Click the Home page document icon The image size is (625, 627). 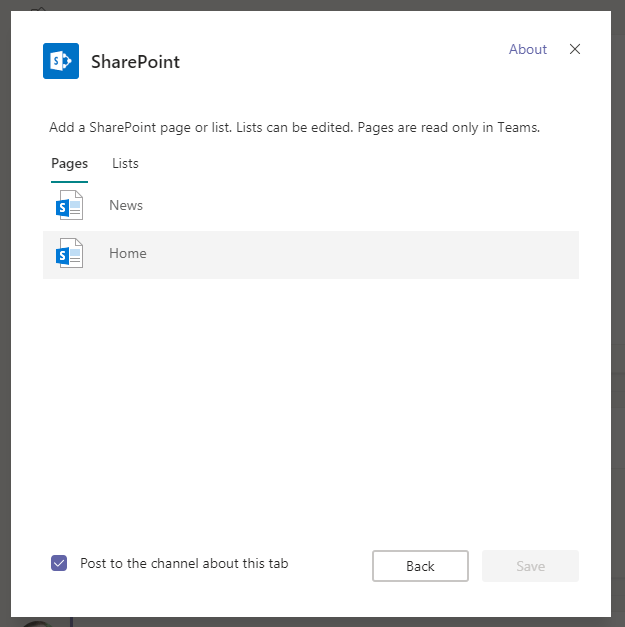pyautogui.click(x=70, y=254)
